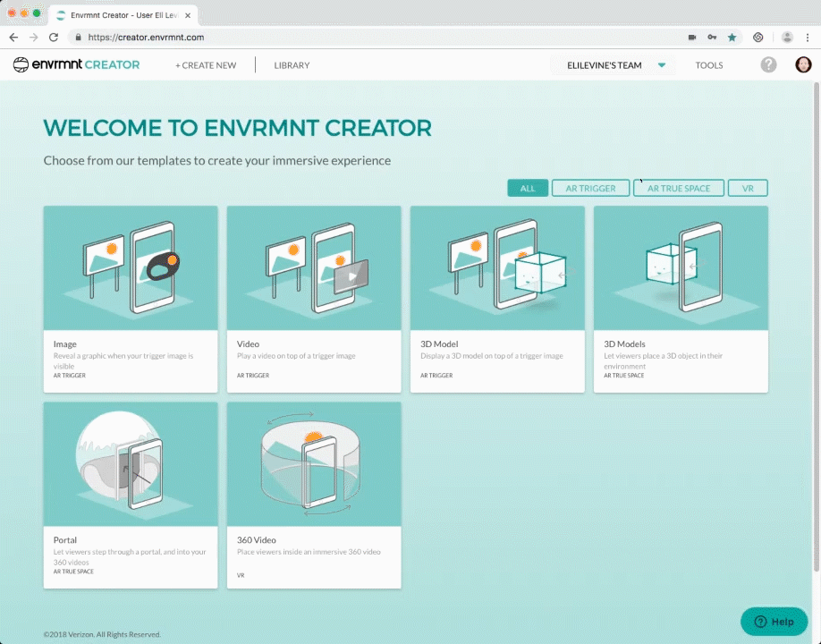
Task: Click "Reveal a graphic when your trigger image is visible"
Action: 123,360
